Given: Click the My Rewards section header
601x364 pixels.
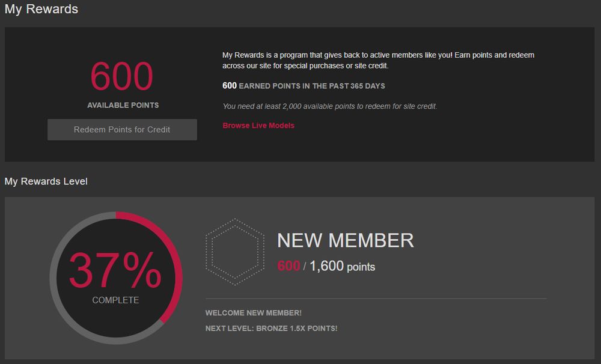Looking at the screenshot, I should [41, 9].
